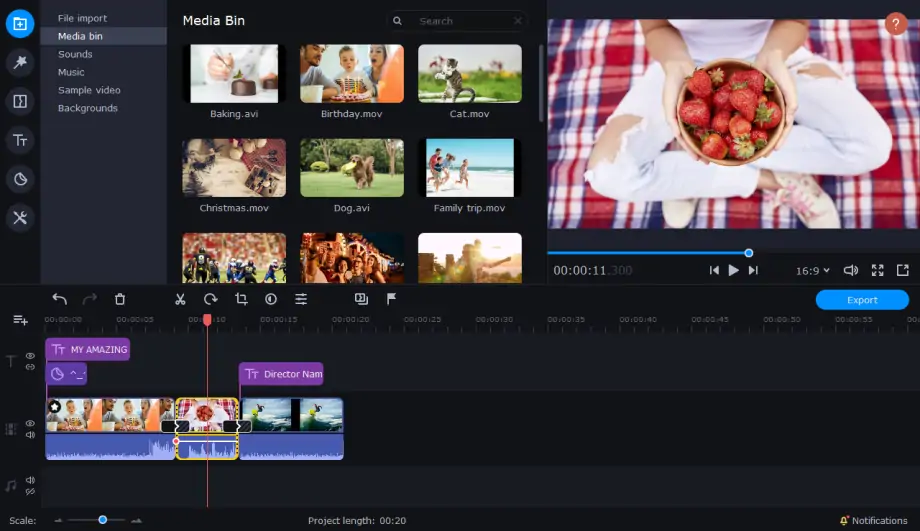Toggle title track visibility eye
This screenshot has width=920, height=531.
[31, 356]
